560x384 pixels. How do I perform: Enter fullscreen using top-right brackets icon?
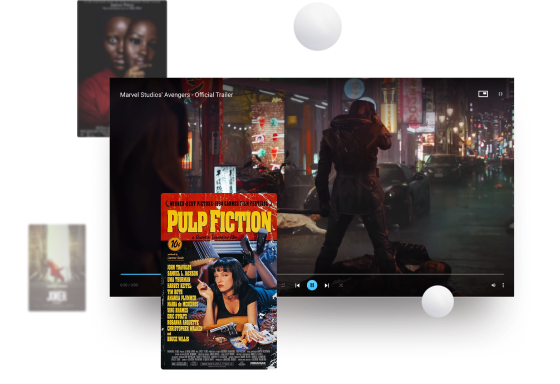(500, 94)
